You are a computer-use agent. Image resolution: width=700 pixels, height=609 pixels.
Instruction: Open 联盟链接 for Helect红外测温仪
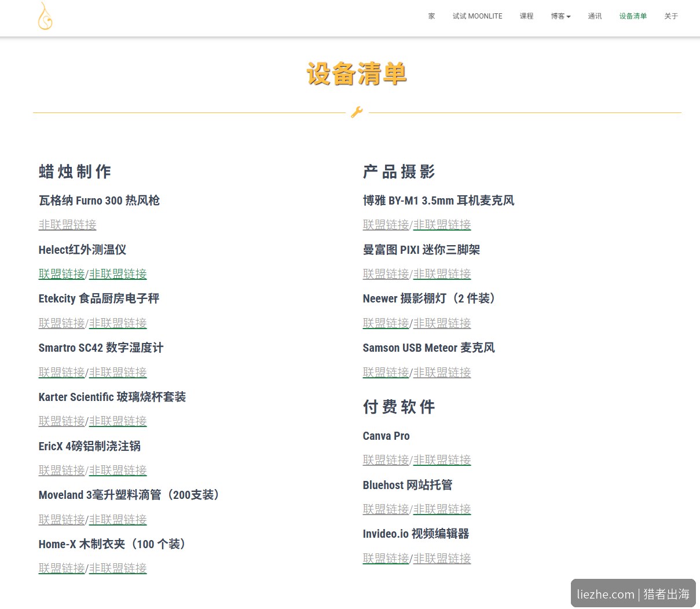point(62,274)
